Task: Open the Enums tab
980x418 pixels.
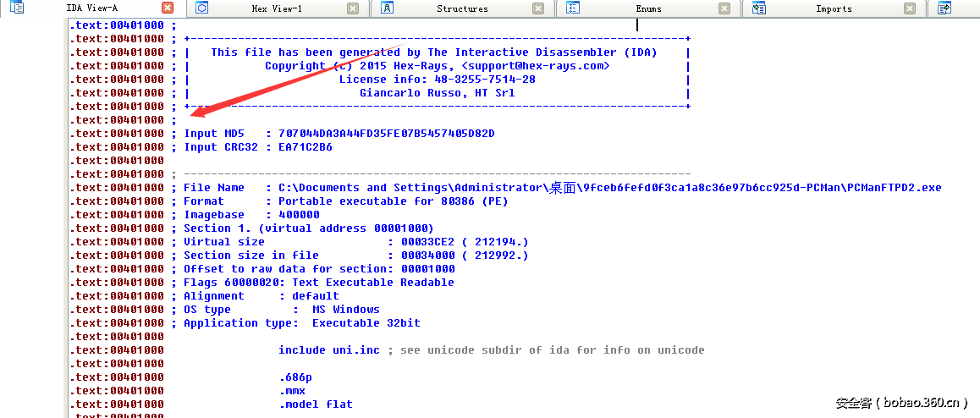Action: pos(649,8)
